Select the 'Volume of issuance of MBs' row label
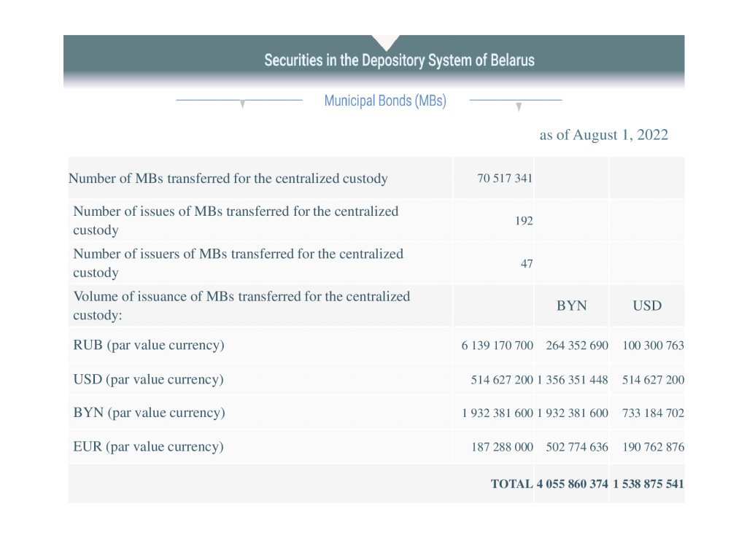The image size is (747, 560). click(x=241, y=306)
